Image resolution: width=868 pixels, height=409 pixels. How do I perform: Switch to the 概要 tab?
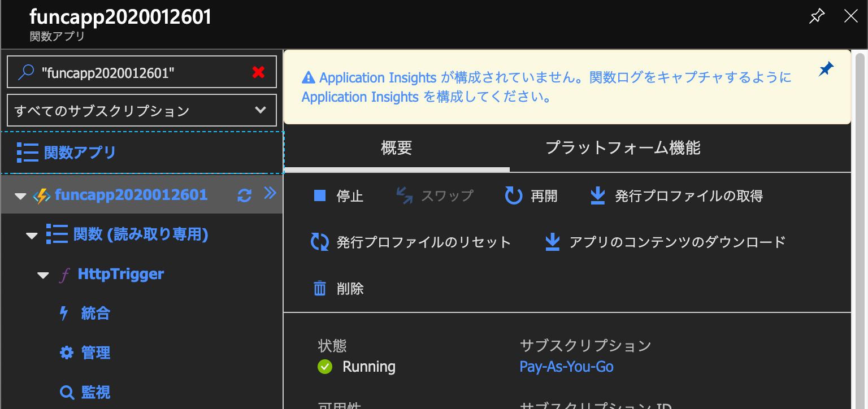click(x=397, y=149)
